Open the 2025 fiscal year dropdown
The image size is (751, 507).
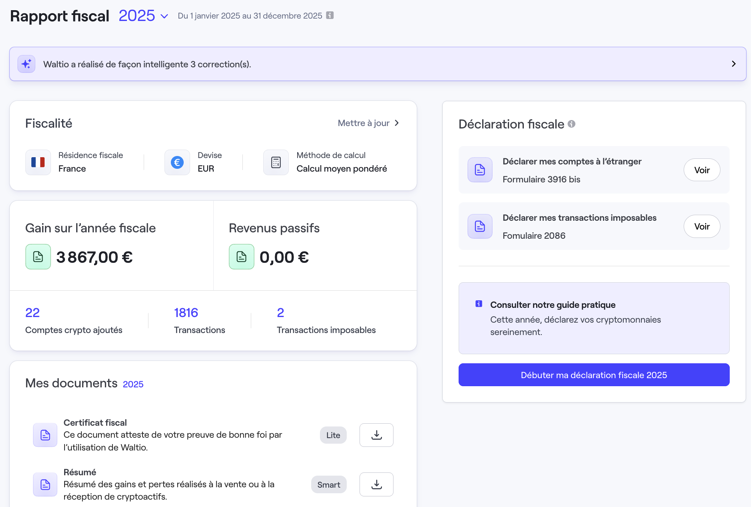(144, 16)
